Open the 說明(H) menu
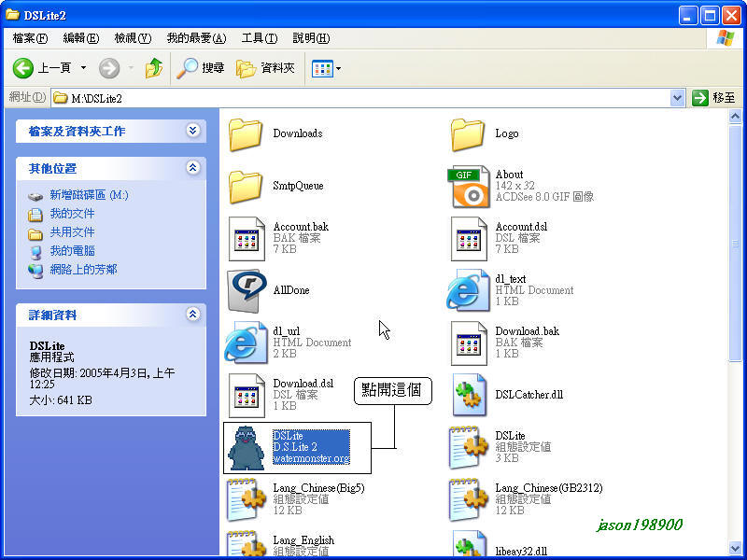 point(311,38)
